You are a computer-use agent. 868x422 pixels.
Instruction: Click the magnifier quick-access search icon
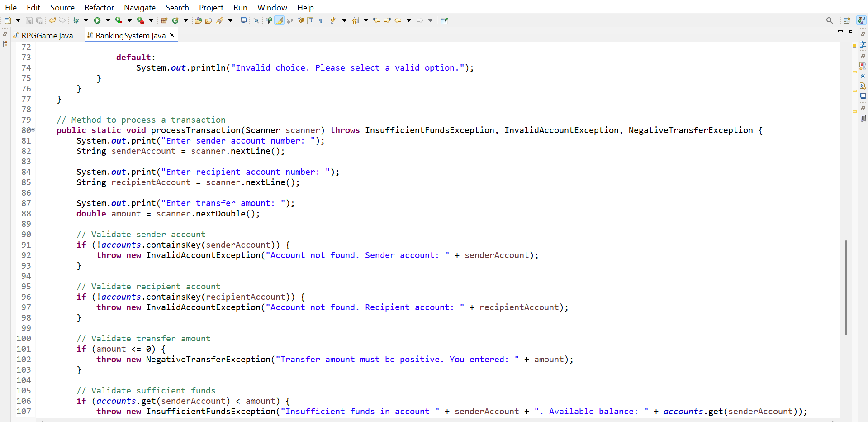click(x=830, y=20)
